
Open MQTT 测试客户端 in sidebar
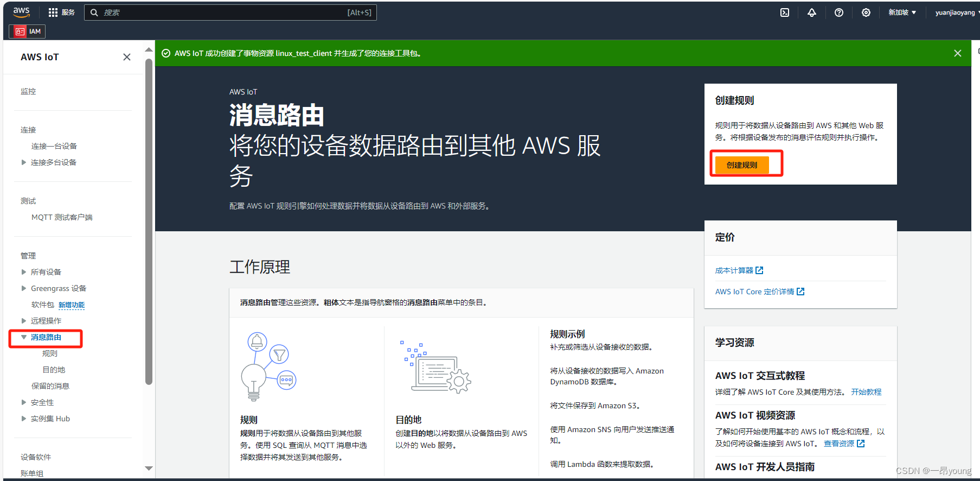coord(62,217)
